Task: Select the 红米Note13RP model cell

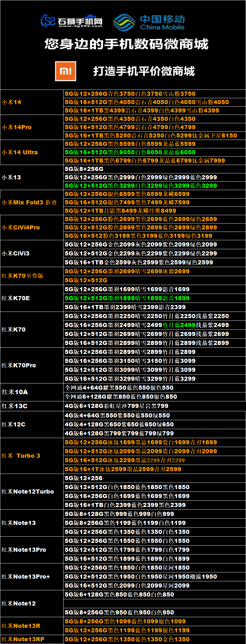Action: point(32,639)
